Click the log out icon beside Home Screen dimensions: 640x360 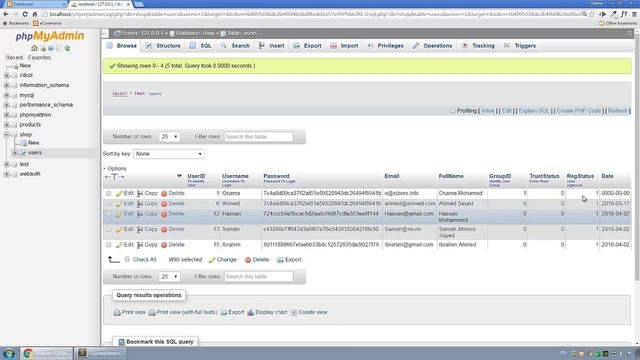pos(43,48)
